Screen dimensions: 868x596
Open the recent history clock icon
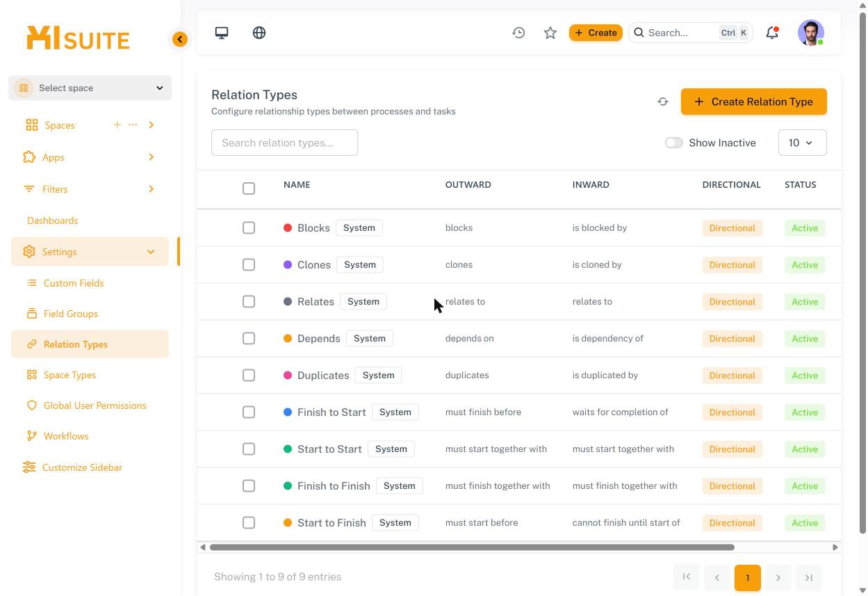(518, 33)
